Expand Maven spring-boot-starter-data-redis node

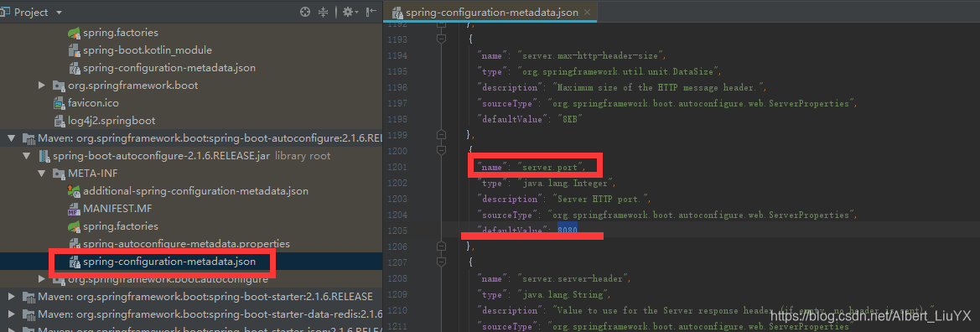click(11, 314)
